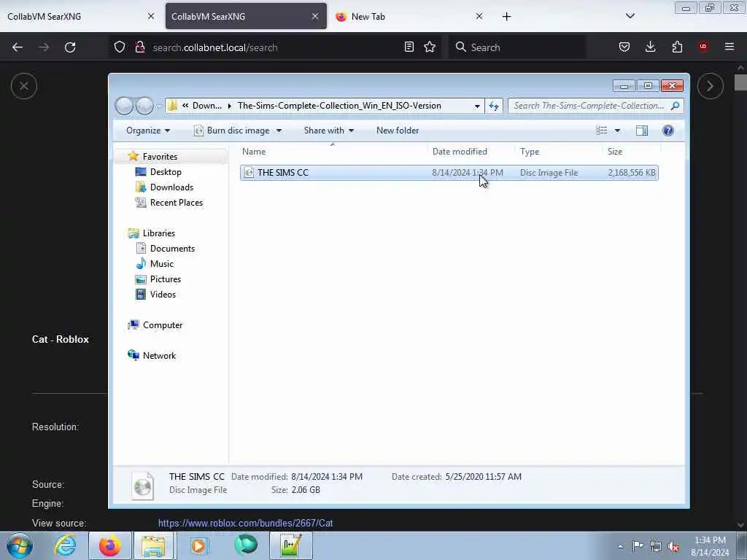This screenshot has height=560, width=747.
Task: Close the active CollabVM SearXNG tab
Action: click(315, 16)
